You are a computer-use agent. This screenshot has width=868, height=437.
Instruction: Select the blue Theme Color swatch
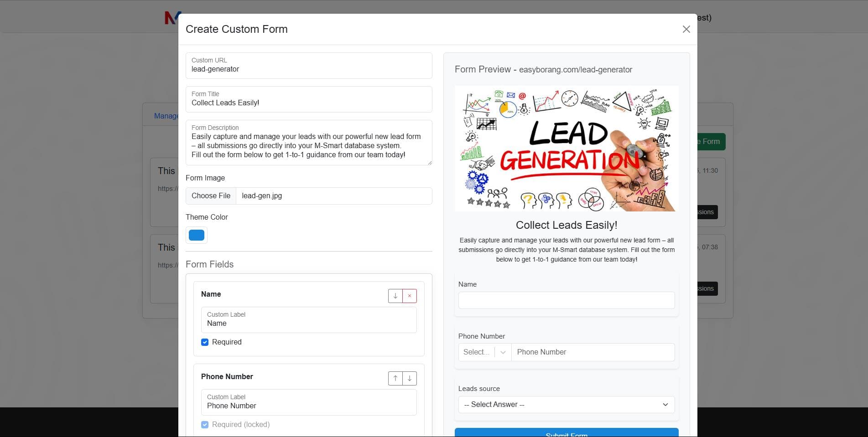click(196, 235)
